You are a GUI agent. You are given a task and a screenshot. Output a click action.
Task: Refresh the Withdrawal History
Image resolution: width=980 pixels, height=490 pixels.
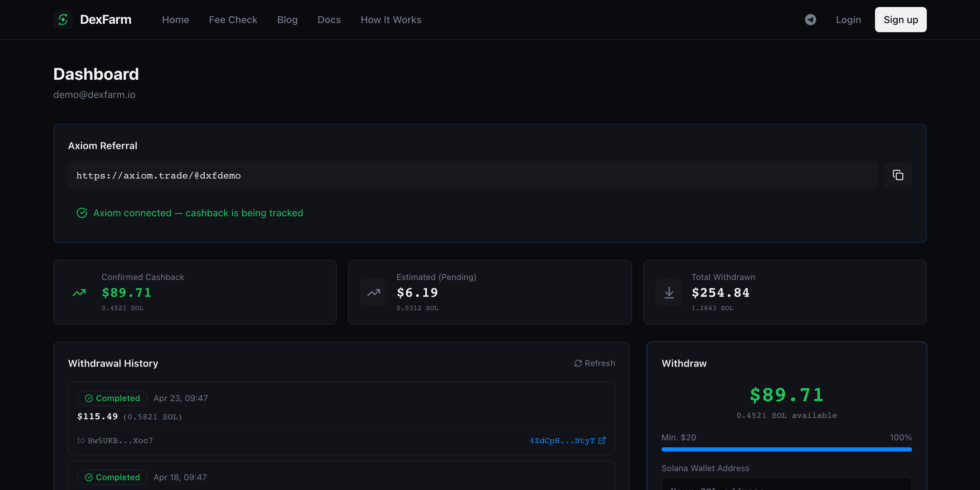tap(595, 363)
